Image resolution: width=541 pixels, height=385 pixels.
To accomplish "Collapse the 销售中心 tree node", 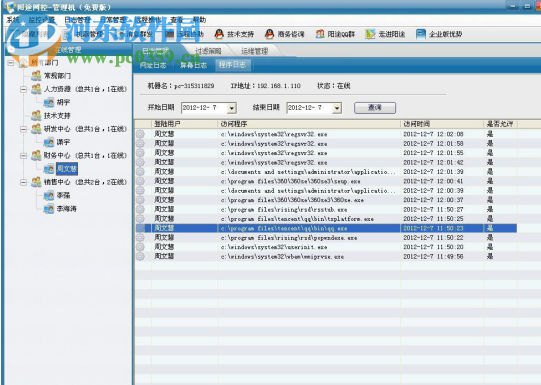I will pos(23,182).
